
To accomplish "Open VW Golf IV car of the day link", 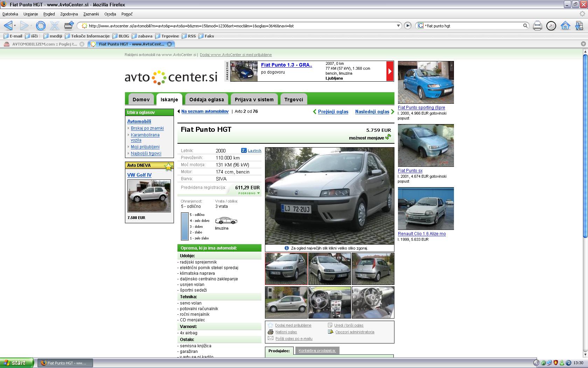I will point(139,175).
